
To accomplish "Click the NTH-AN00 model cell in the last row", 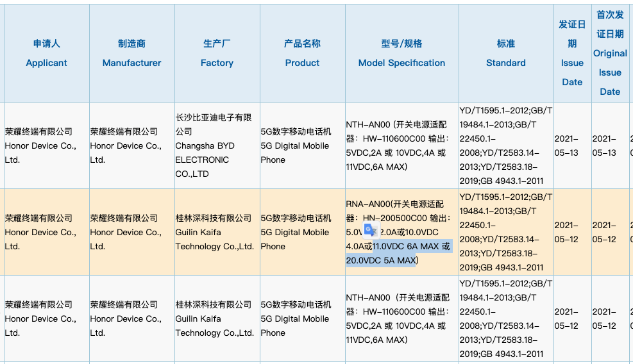I will tap(401, 318).
